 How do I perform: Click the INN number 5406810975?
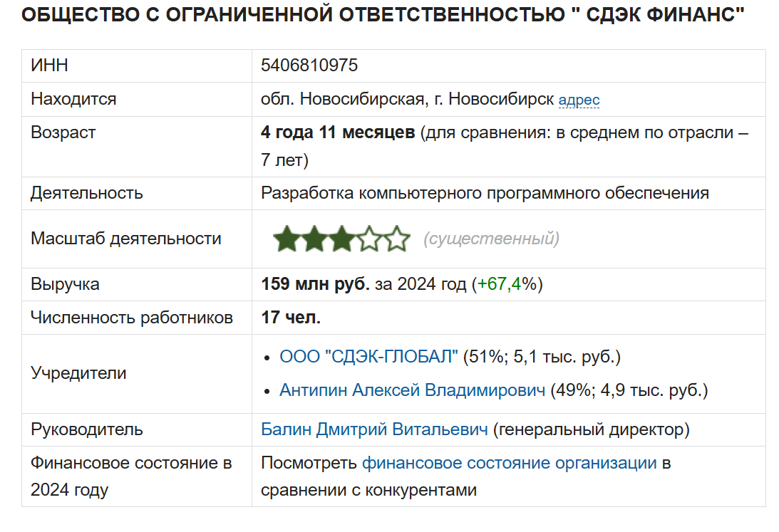[309, 66]
